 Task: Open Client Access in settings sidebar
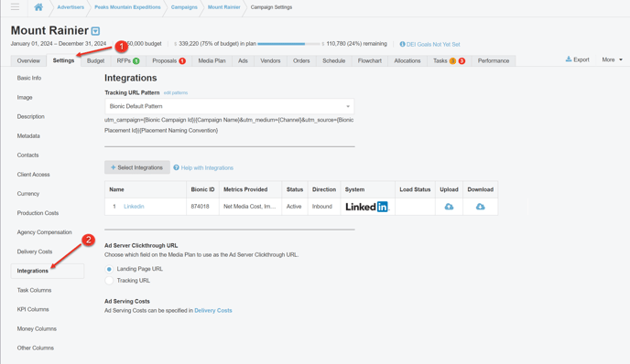[x=33, y=175]
